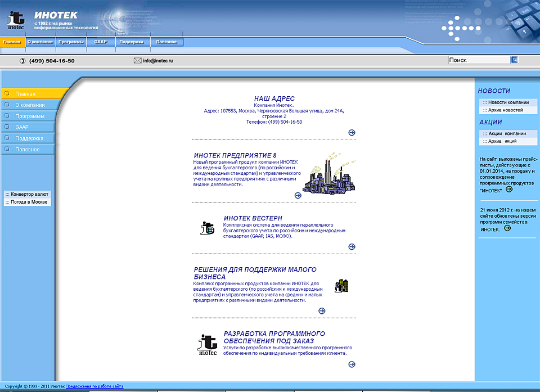Open Поддержка in the top navigation
540x392 pixels.
(x=132, y=42)
